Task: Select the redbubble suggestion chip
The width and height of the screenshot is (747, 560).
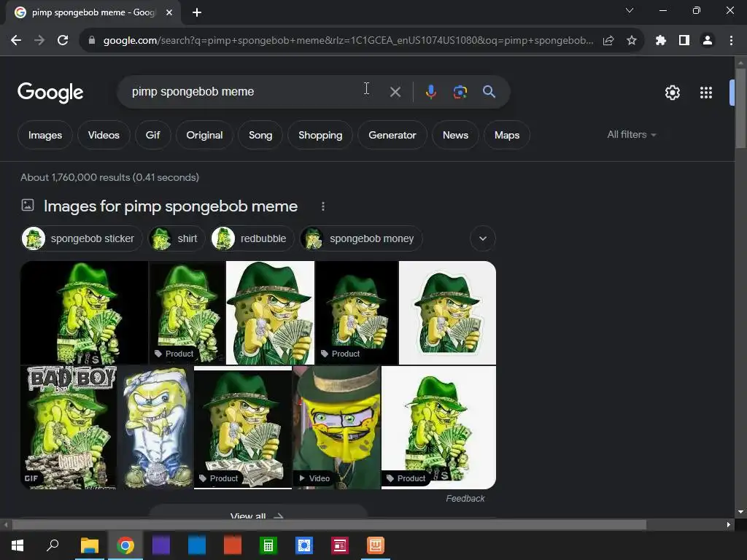Action: point(252,238)
